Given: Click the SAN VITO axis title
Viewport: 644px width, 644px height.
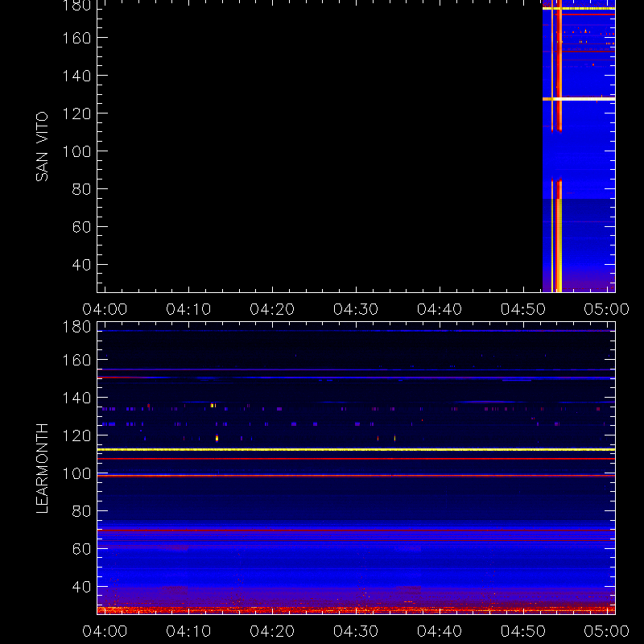Looking at the screenshot, I should (x=42, y=147).
